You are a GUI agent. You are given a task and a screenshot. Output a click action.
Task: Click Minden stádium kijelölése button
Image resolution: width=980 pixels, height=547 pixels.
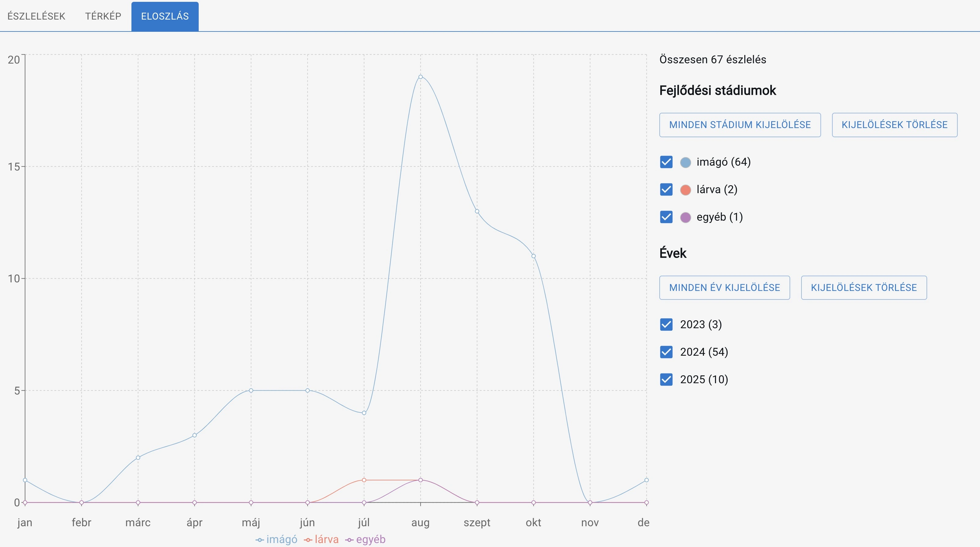tap(739, 125)
